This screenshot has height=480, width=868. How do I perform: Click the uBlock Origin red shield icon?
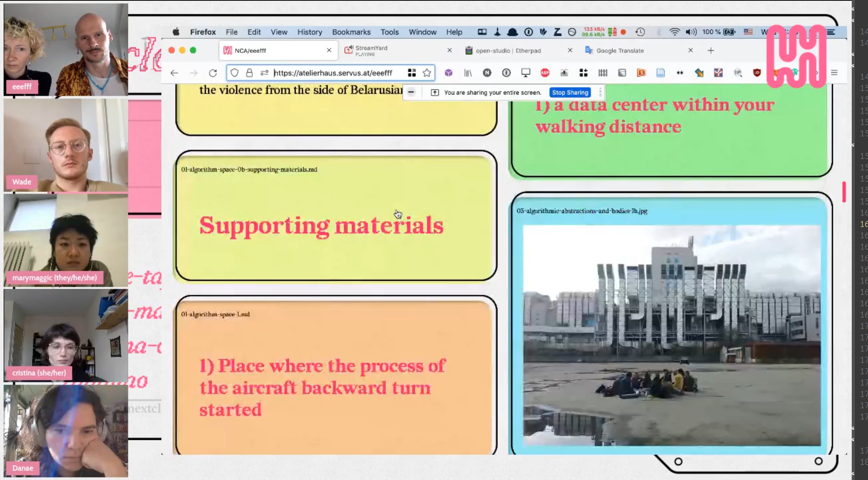pyautogui.click(x=757, y=73)
